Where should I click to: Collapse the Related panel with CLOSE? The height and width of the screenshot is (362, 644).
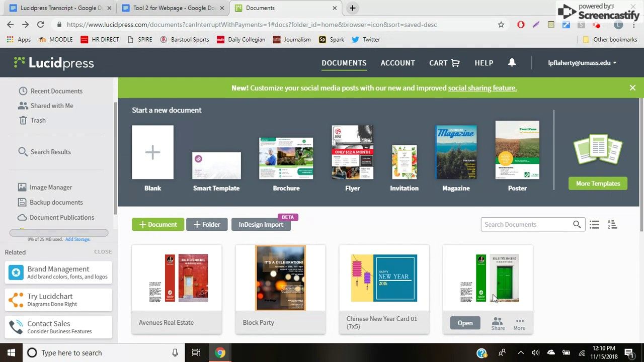click(103, 252)
